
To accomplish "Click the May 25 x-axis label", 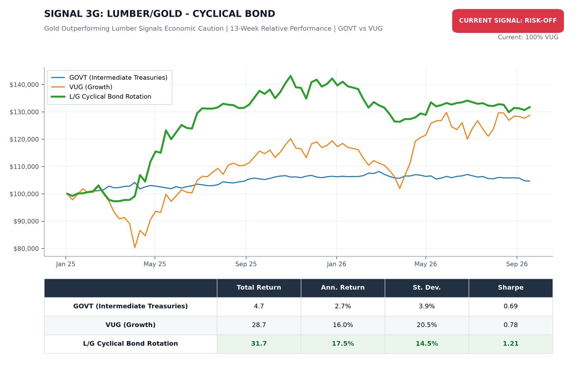I will click(x=155, y=264).
